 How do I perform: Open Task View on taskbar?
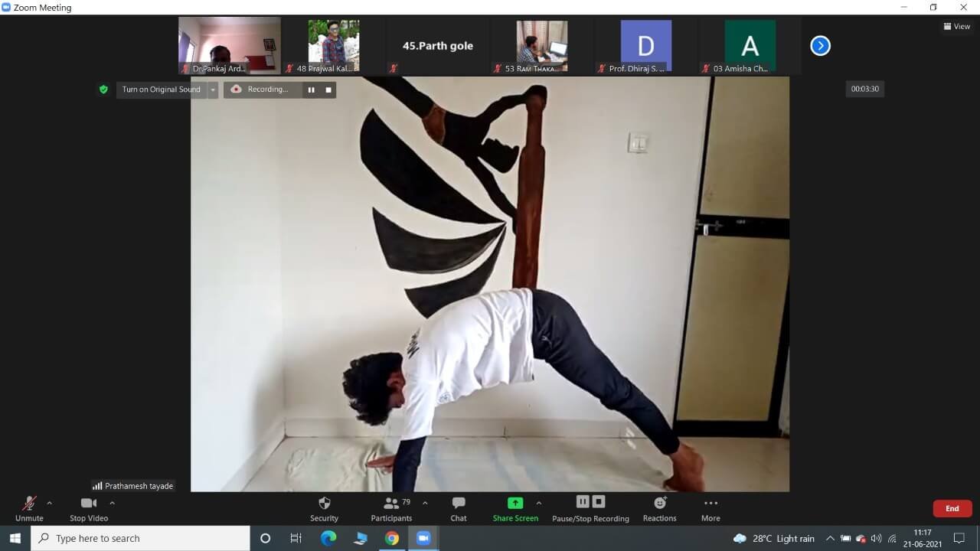tap(296, 538)
